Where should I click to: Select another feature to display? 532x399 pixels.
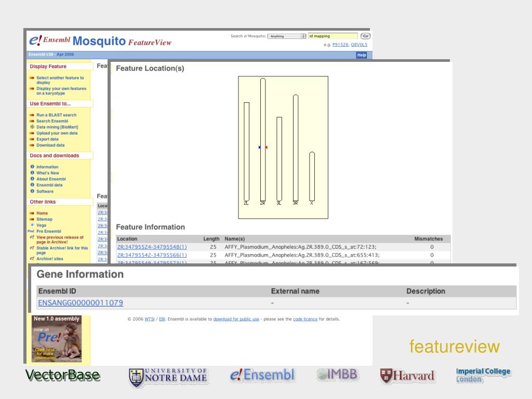[x=60, y=80]
